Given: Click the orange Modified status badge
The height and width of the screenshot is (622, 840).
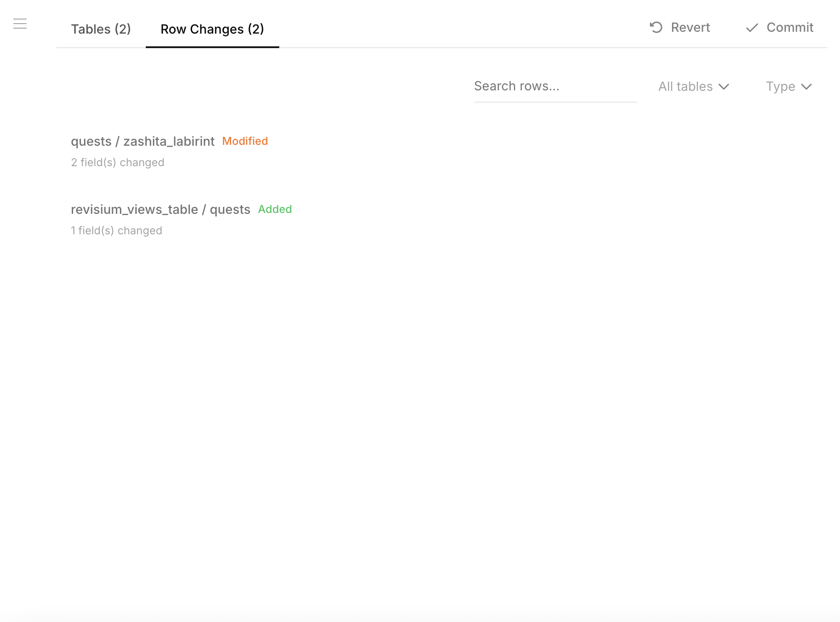Looking at the screenshot, I should [x=245, y=141].
